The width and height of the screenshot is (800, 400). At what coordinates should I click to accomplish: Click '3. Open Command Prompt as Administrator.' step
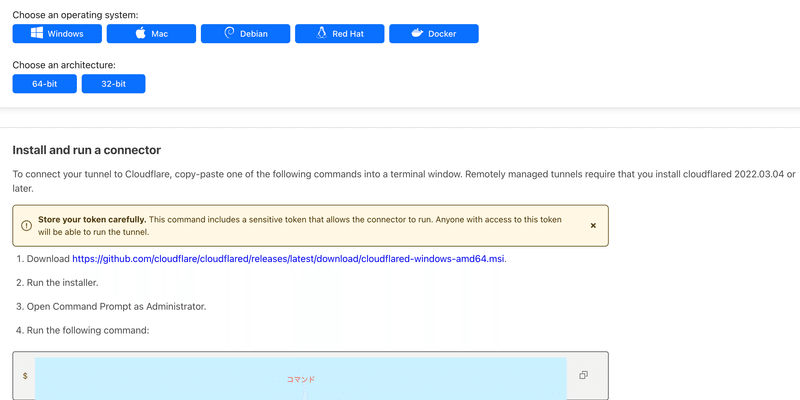[111, 307]
